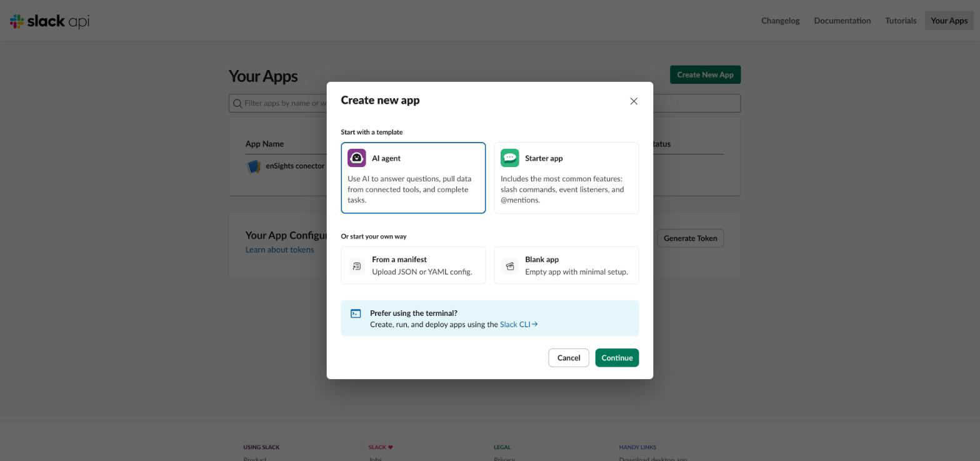Click the Or start your own way label

374,236
